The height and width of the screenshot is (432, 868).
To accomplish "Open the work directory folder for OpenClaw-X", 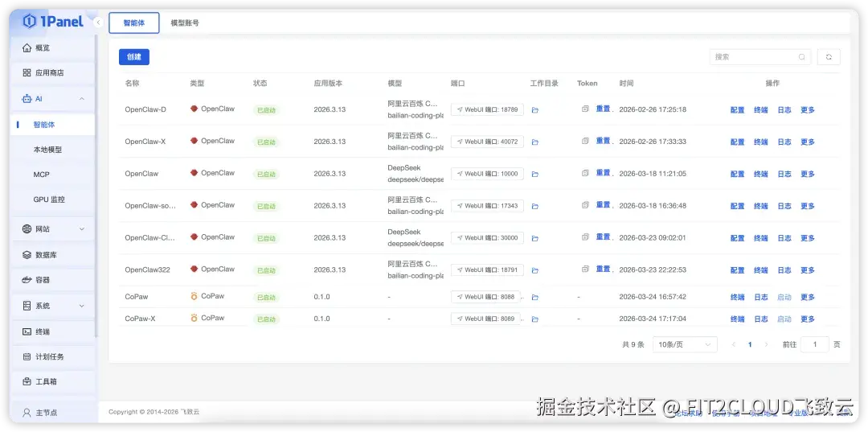I will point(534,142).
